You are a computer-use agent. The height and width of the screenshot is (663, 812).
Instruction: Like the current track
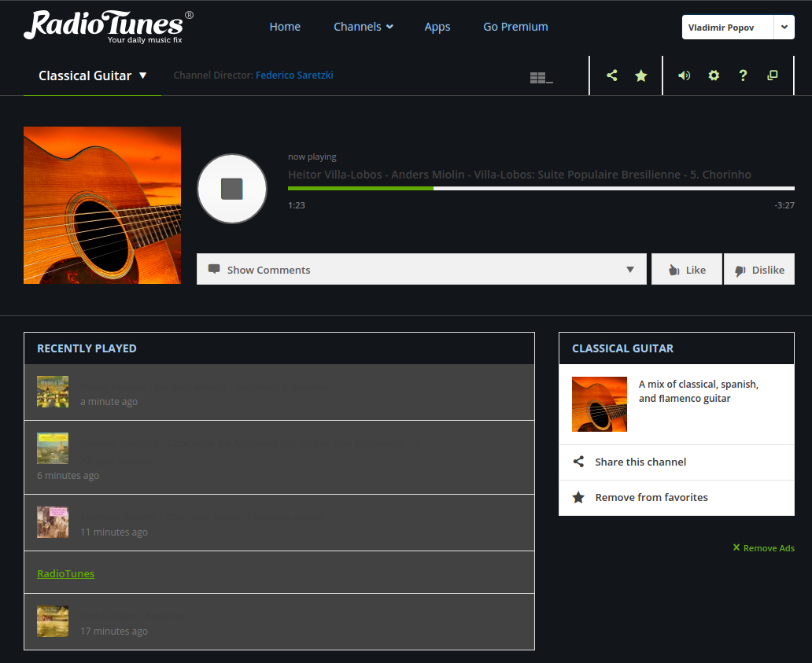pos(687,269)
